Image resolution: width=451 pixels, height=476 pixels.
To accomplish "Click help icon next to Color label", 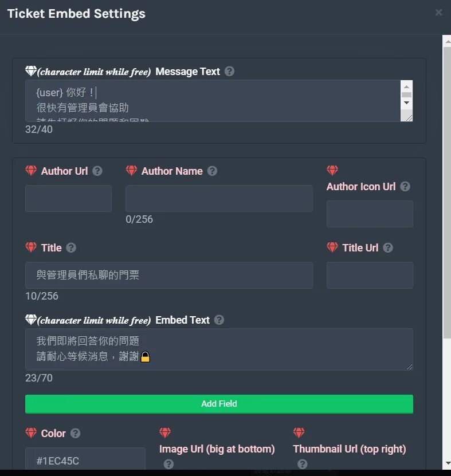I will click(x=75, y=433).
